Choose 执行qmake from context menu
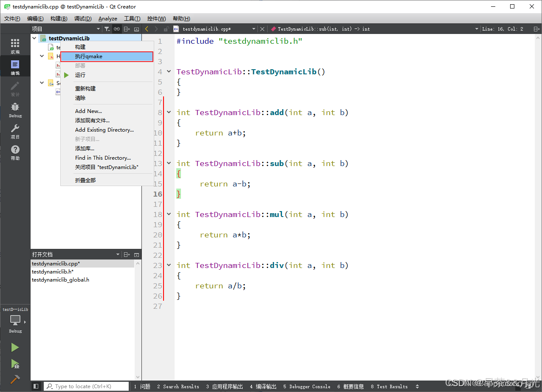 (107, 56)
